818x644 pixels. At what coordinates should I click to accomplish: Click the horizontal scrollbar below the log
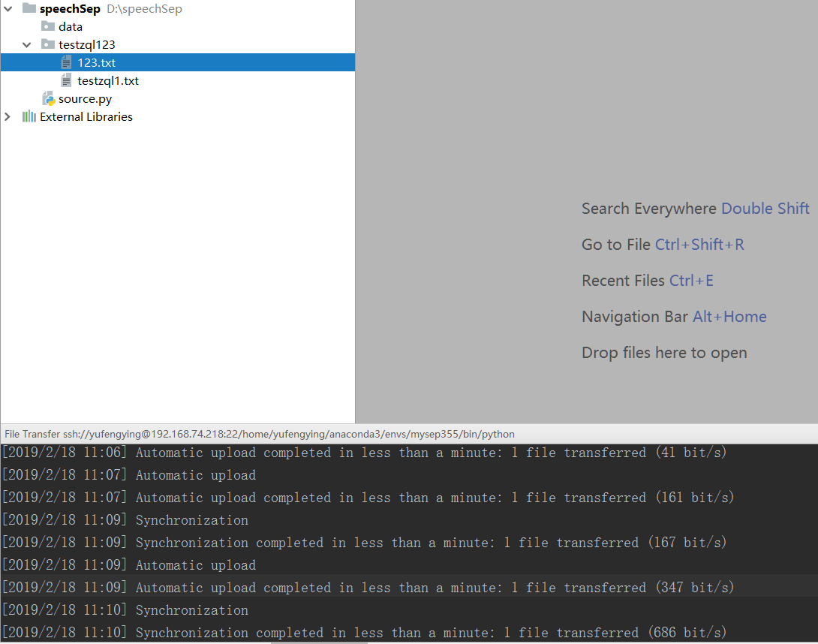pyautogui.click(x=319, y=643)
